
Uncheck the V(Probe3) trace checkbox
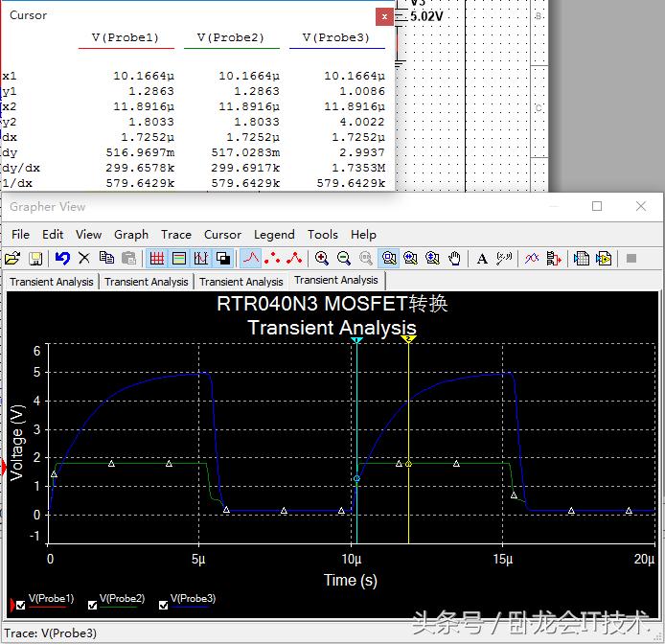(163, 605)
